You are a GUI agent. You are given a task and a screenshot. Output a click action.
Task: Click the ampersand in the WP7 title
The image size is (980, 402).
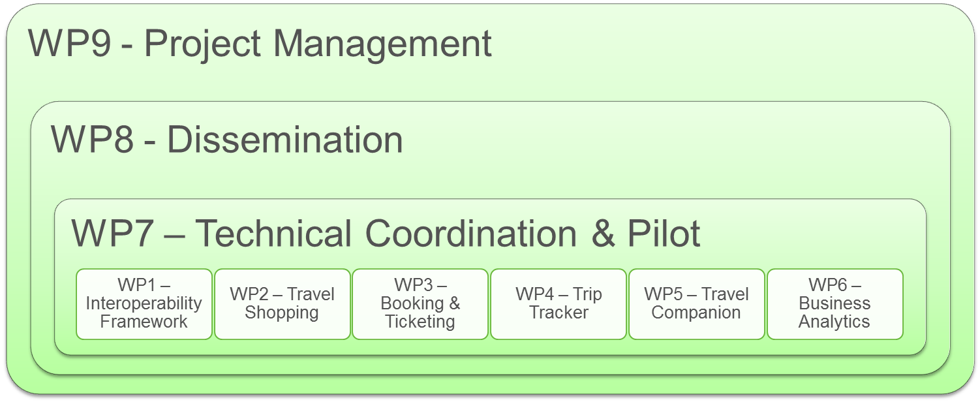pos(603,234)
